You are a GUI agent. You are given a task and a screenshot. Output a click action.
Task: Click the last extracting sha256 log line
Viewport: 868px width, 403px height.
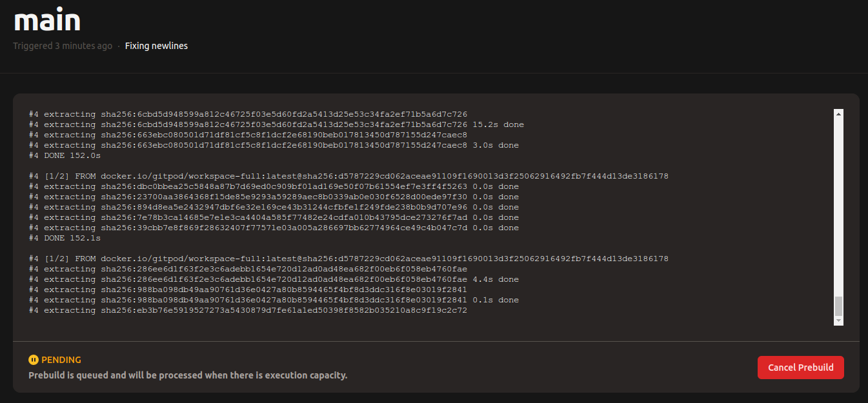click(247, 310)
